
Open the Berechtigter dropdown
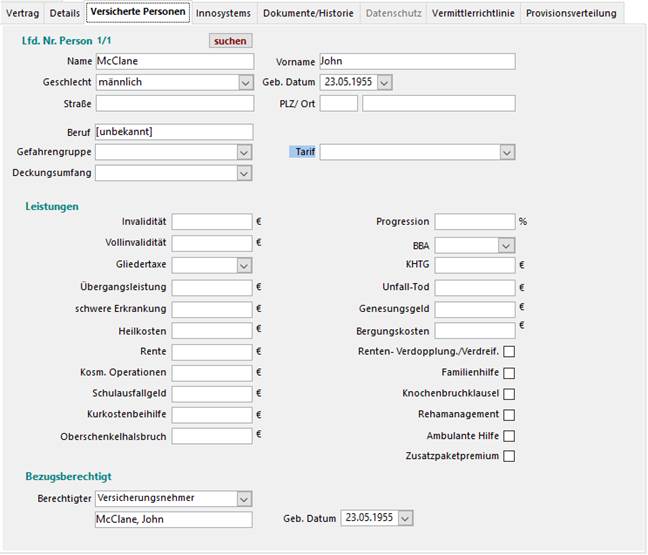[245, 498]
